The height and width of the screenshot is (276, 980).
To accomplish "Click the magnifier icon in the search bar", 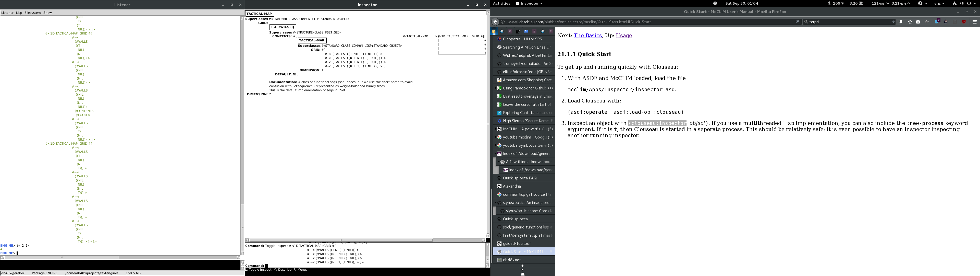I will pyautogui.click(x=806, y=22).
